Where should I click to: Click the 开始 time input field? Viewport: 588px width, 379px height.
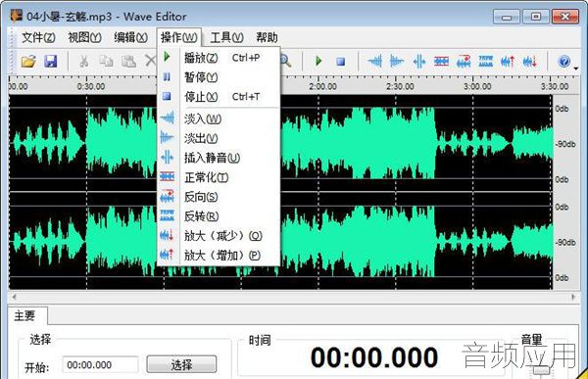tap(100, 364)
